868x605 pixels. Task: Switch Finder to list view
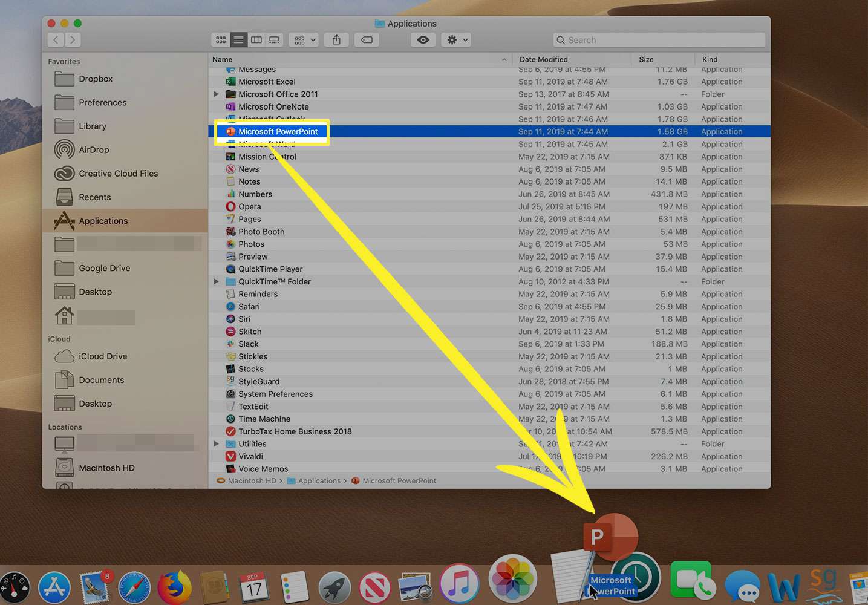(238, 40)
